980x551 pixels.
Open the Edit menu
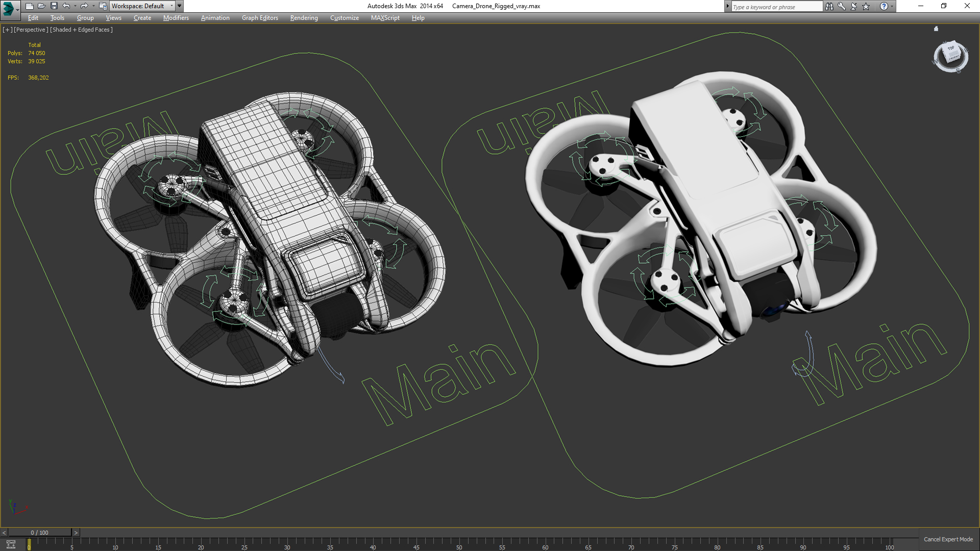pyautogui.click(x=33, y=18)
